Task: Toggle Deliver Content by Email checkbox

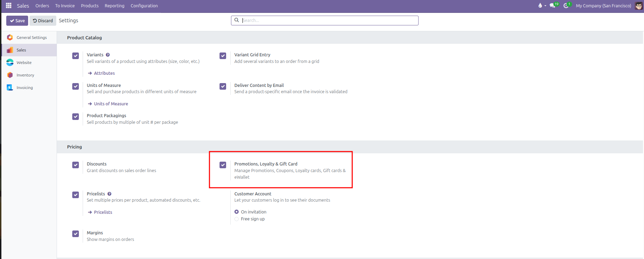Action: 223,86
